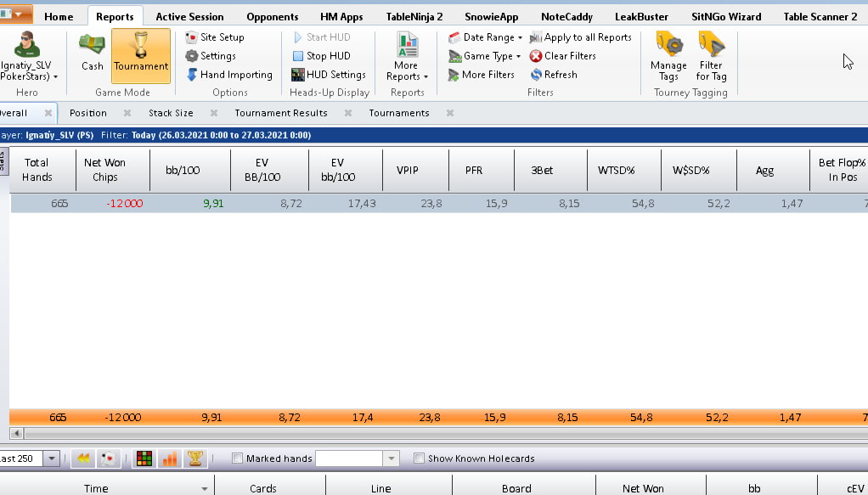Select the Position report tab
Screen dimensions: 868x495
(x=88, y=113)
